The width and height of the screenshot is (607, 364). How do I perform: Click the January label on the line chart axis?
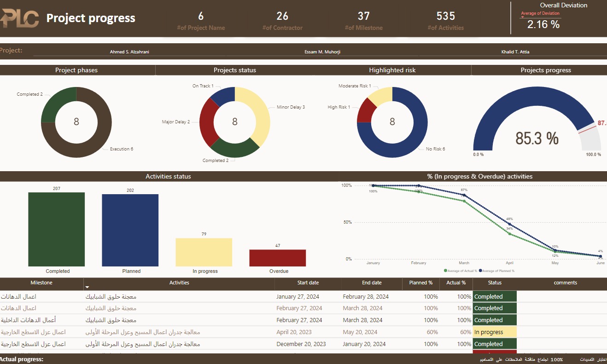(373, 263)
